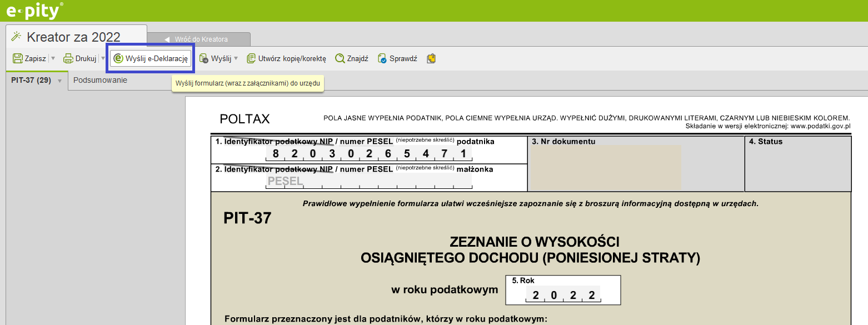Click the spouse PESEL input field
868x325 pixels.
pos(369,181)
